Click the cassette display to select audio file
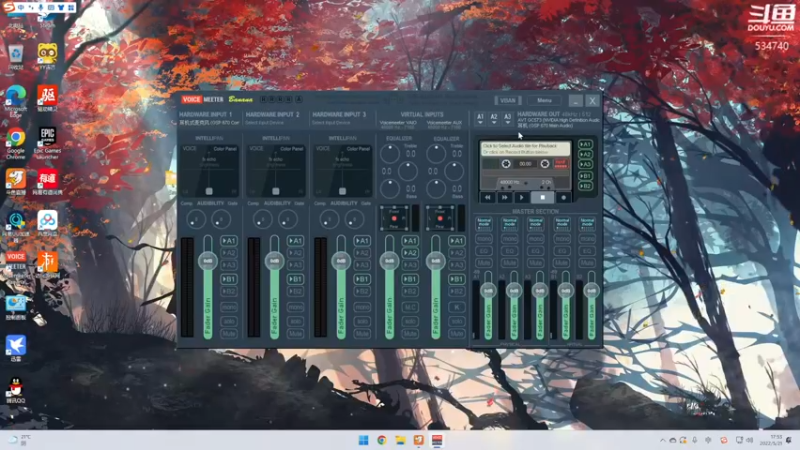The image size is (800, 450). (526, 148)
